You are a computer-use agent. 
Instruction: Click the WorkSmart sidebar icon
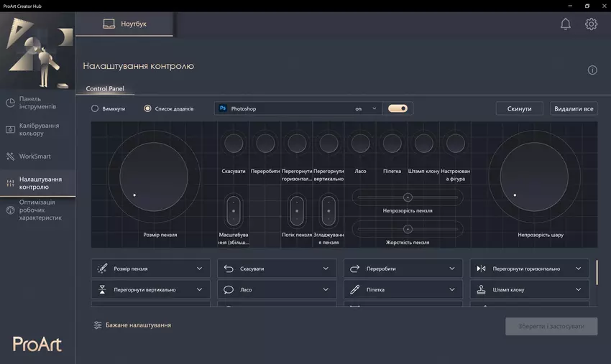(10, 157)
